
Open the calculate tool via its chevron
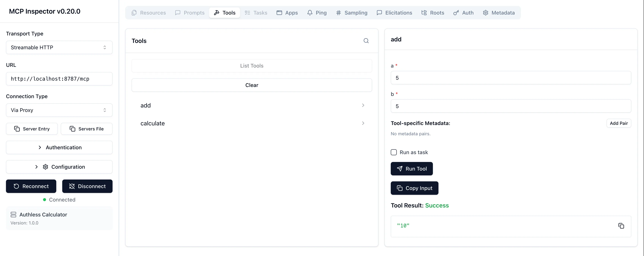click(363, 123)
